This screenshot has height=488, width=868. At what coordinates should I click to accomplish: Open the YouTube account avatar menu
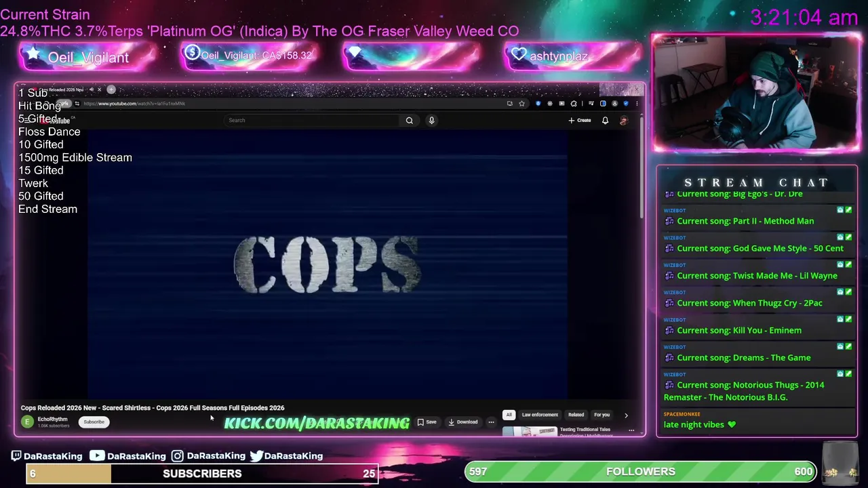click(x=624, y=120)
